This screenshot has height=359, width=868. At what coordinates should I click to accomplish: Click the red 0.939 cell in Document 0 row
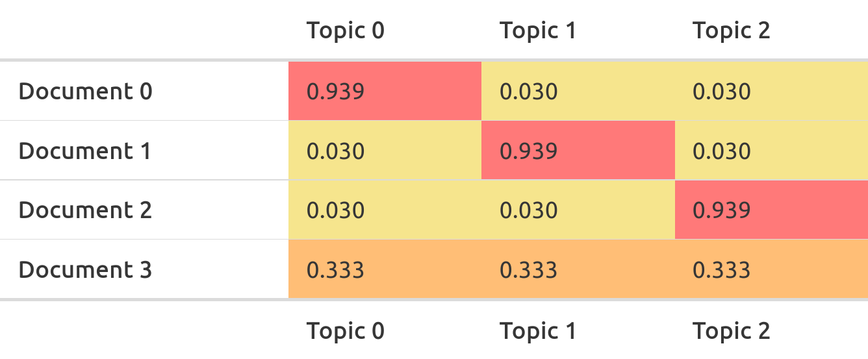(x=385, y=92)
